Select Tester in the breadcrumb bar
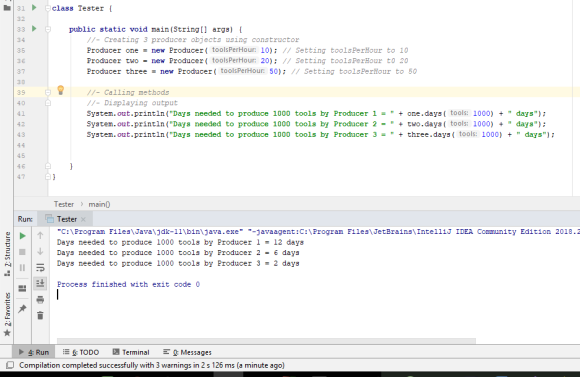580x377 pixels. [64, 204]
